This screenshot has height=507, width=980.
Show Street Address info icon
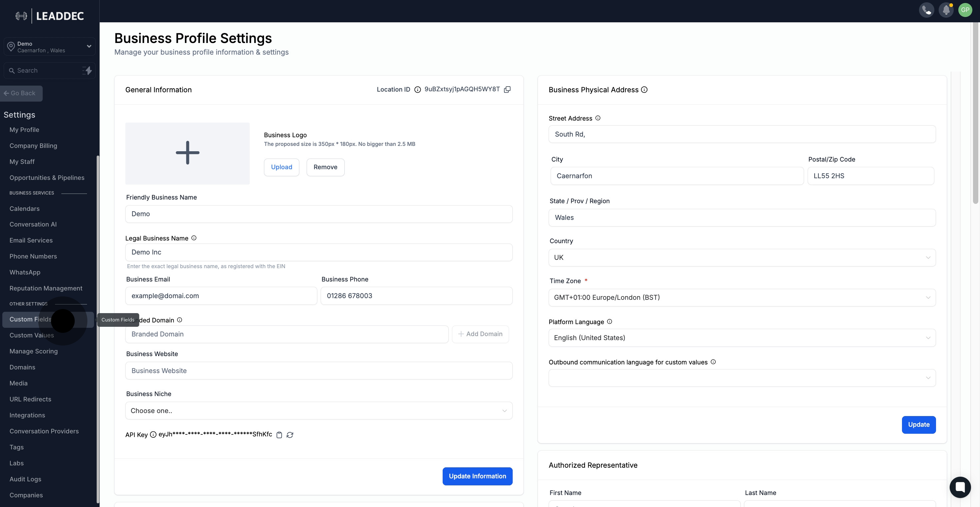(x=598, y=118)
